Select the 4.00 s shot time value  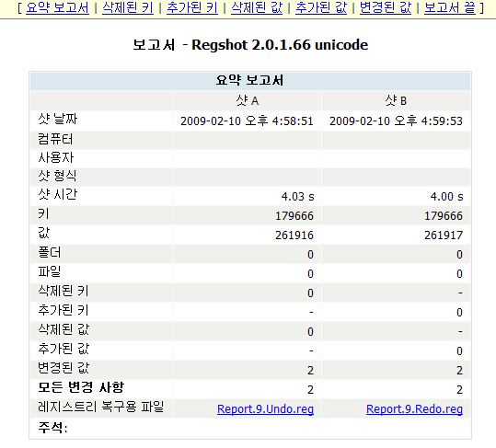(446, 196)
